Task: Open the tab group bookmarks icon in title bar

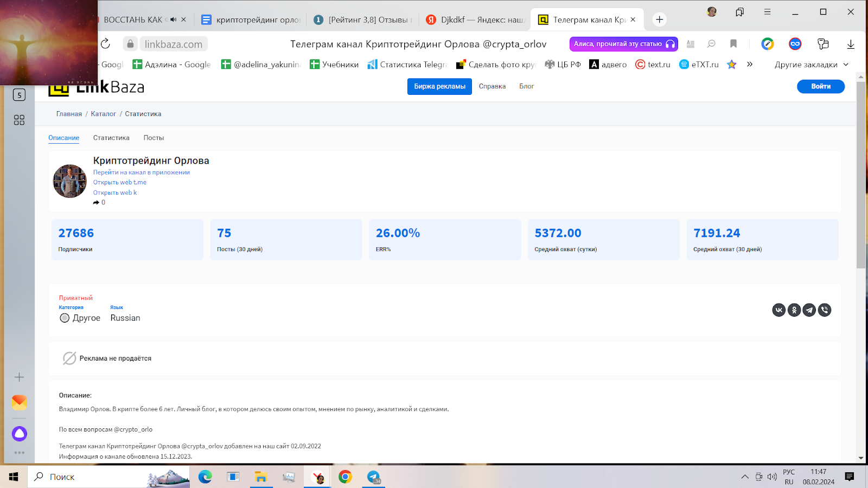Action: coord(739,11)
